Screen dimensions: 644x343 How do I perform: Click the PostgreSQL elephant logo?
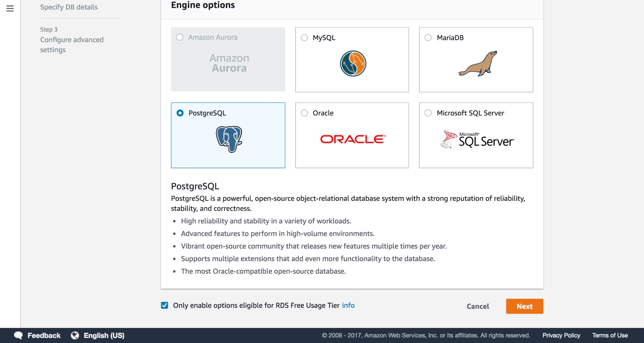pyautogui.click(x=229, y=139)
